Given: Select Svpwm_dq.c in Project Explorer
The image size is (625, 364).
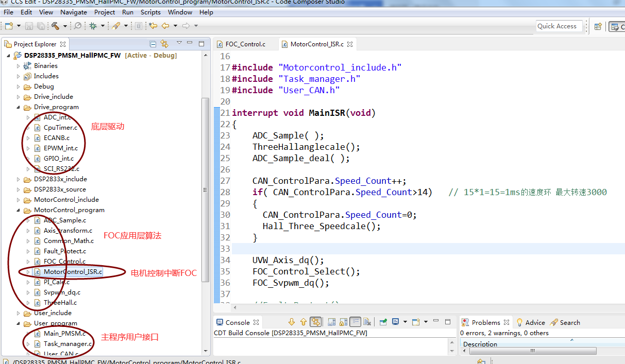Looking at the screenshot, I should (62, 292).
